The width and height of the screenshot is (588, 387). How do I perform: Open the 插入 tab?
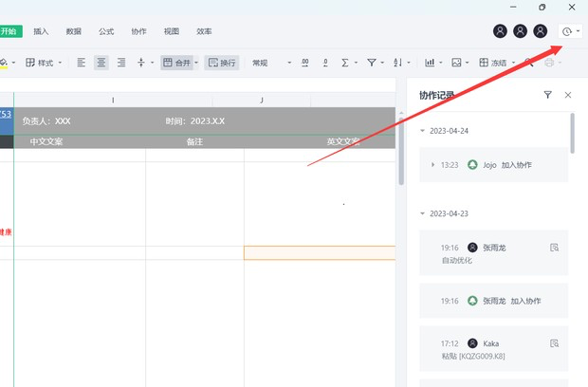click(x=41, y=31)
